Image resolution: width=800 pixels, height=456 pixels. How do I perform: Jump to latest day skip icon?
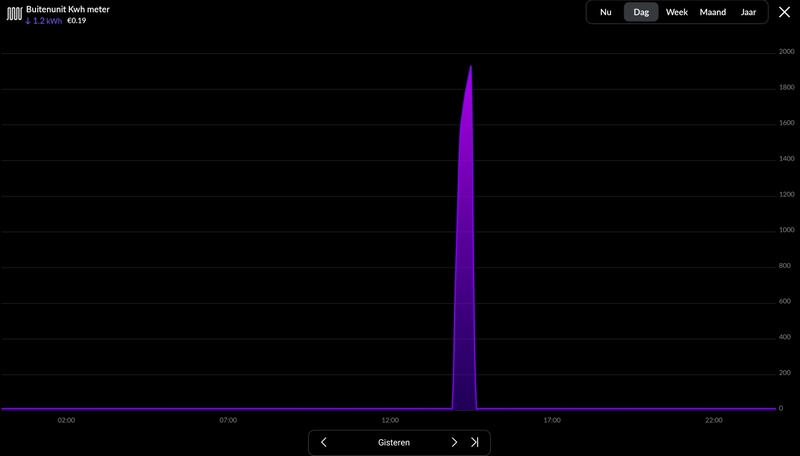tap(474, 442)
